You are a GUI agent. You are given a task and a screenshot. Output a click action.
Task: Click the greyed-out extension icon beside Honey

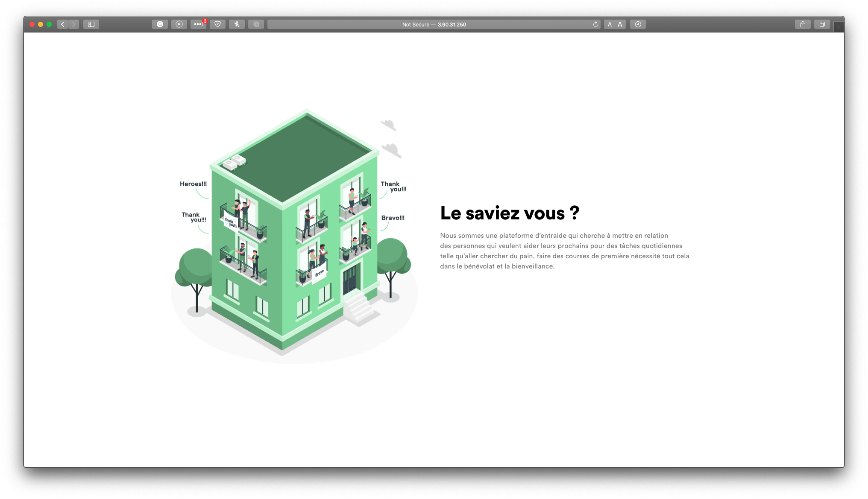[256, 24]
